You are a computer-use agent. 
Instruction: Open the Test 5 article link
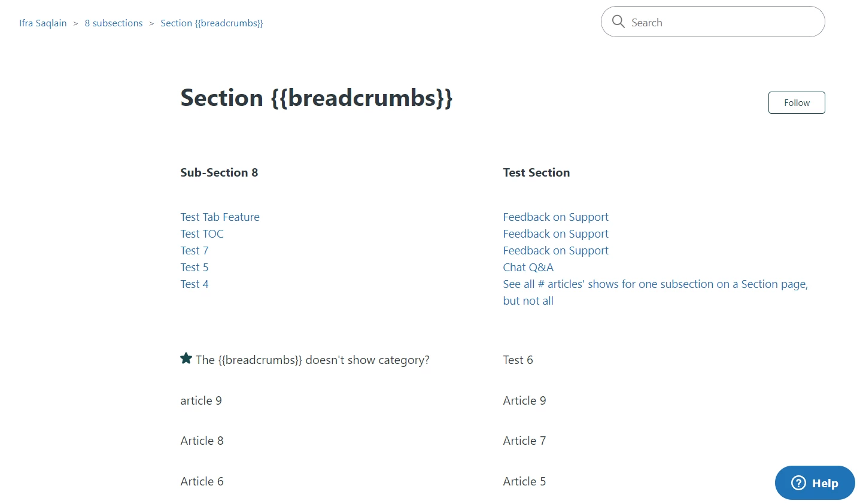tap(195, 268)
